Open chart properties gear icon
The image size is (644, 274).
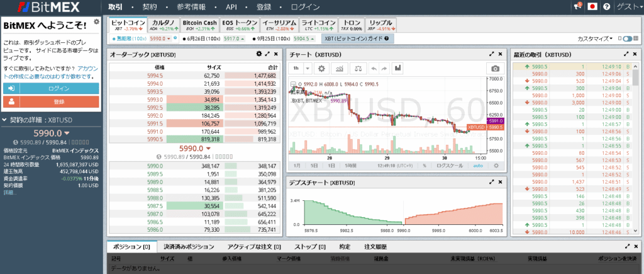(x=321, y=68)
